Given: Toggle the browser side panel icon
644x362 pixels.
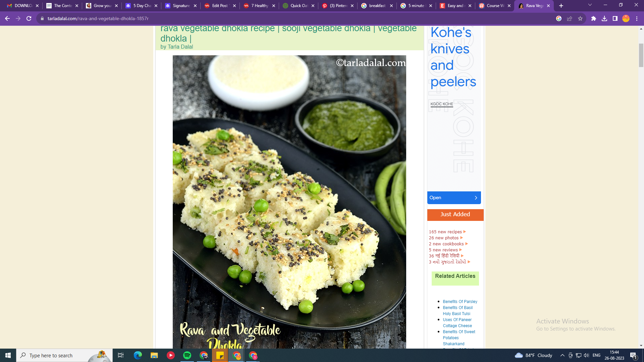Looking at the screenshot, I should tap(615, 18).
